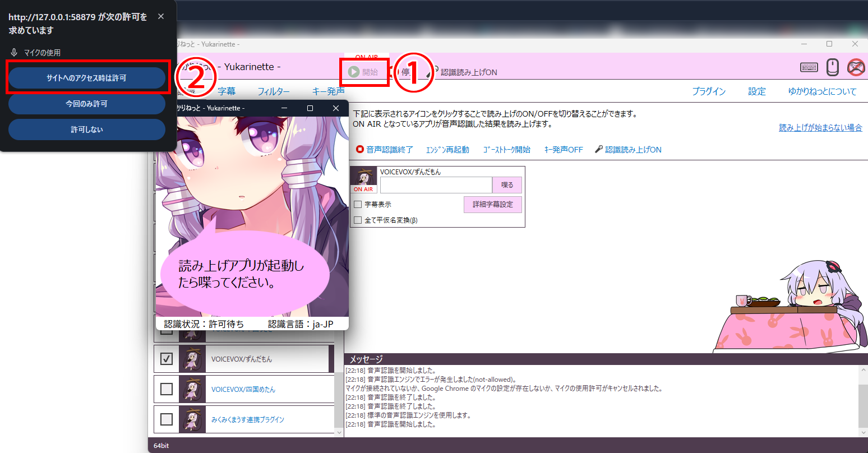The image size is (868, 453).
Task: Uncheck VOICEVOX/ずんだもん plugin checkbox
Action: pos(167,359)
